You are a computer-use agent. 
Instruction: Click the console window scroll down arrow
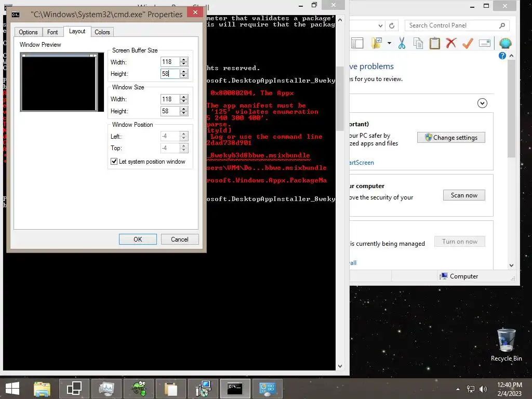pos(340,366)
